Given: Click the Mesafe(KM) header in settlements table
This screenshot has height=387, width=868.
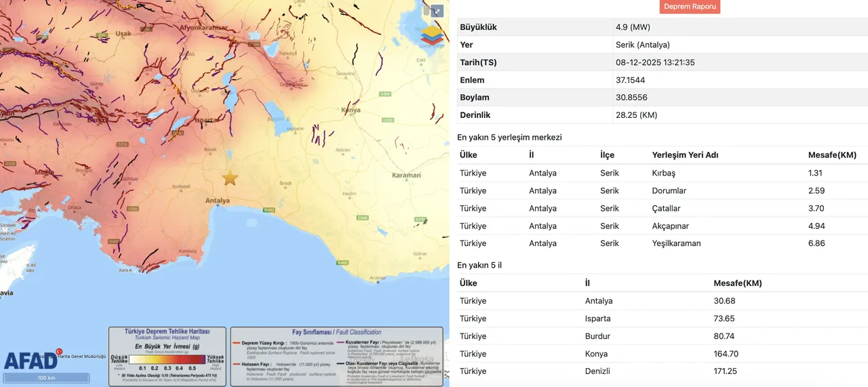Looking at the screenshot, I should 832,155.
